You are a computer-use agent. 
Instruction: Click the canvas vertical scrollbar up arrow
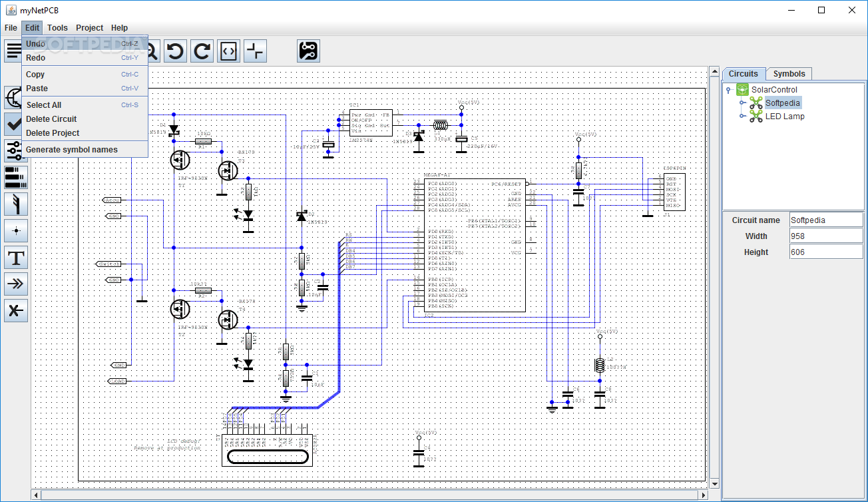coord(715,72)
